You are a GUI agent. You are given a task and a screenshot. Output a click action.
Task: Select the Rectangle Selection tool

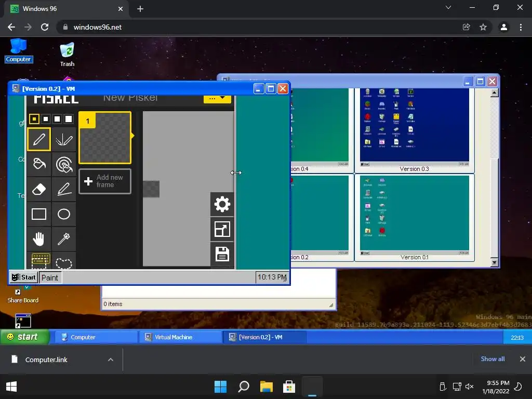[x=41, y=261]
